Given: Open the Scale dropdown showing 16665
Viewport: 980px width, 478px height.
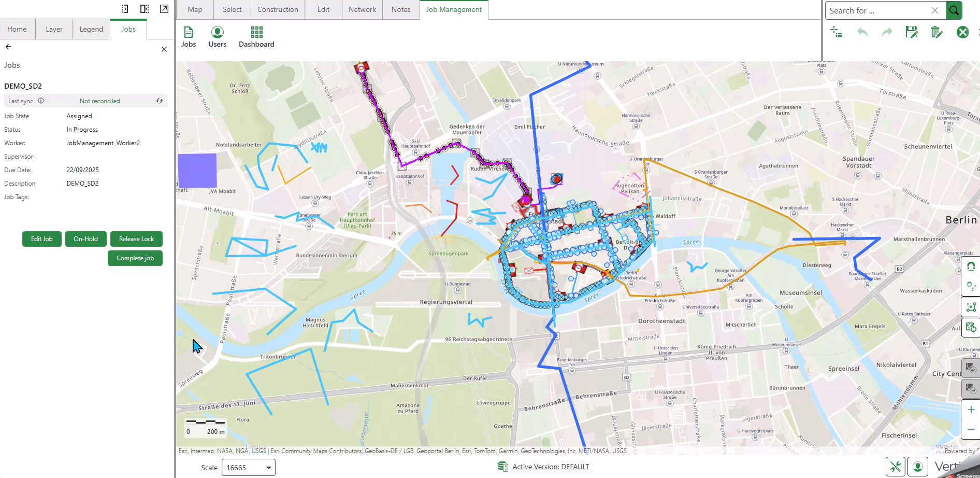Looking at the screenshot, I should [249, 468].
